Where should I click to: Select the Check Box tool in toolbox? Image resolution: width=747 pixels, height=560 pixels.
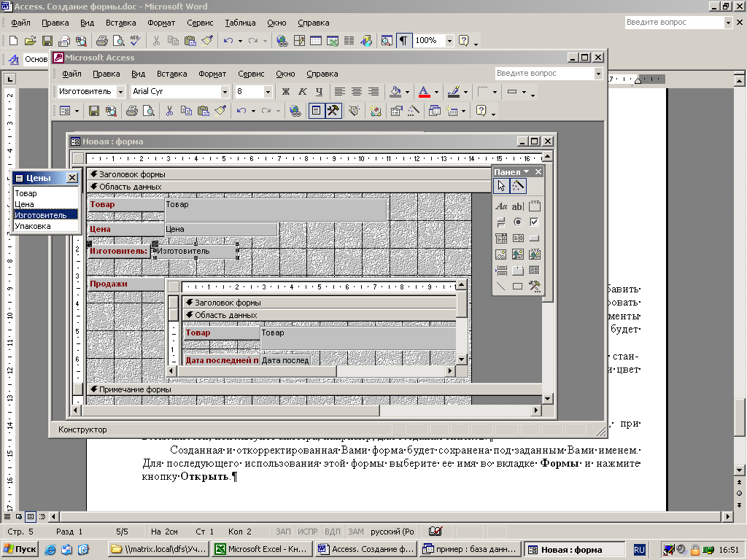(535, 222)
